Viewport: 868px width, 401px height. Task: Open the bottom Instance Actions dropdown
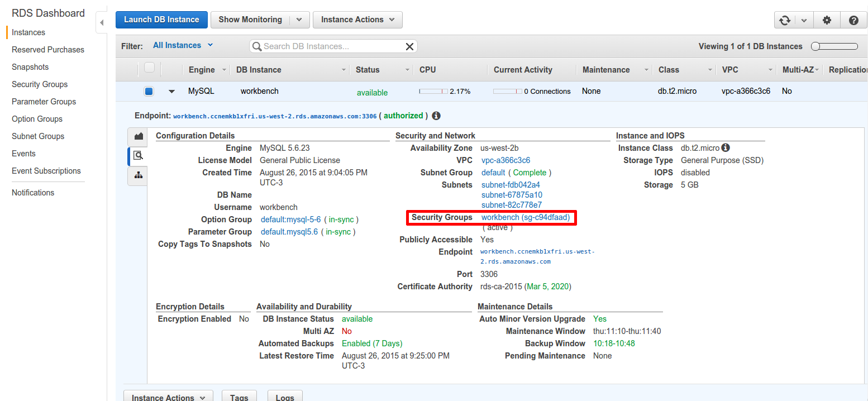click(x=168, y=395)
